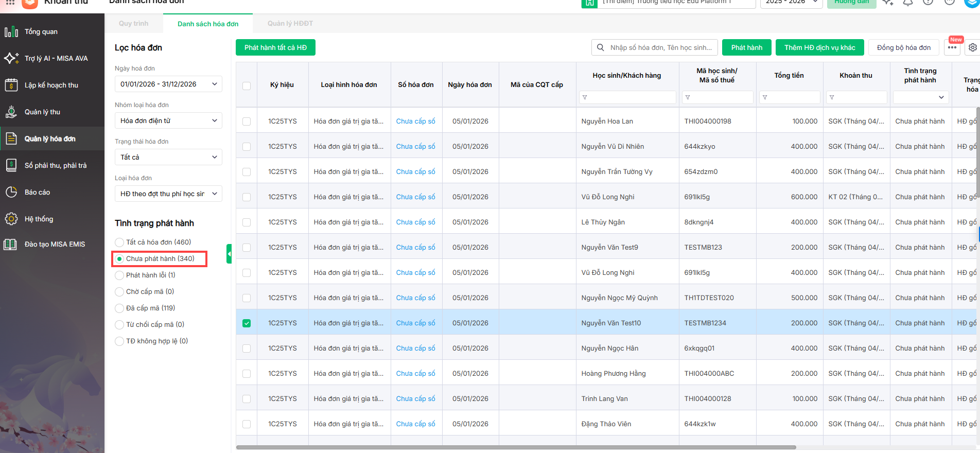The width and height of the screenshot is (980, 453).
Task: Open Báo cáo report icon
Action: [x=11, y=193]
